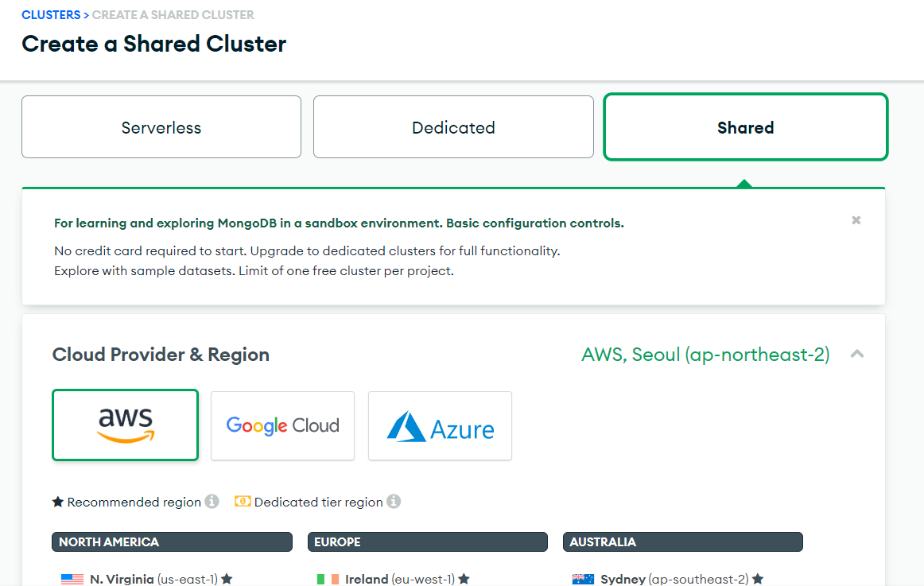Go back to the CLUSTERS breadcrumb link
The image size is (924, 586).
pyautogui.click(x=51, y=15)
